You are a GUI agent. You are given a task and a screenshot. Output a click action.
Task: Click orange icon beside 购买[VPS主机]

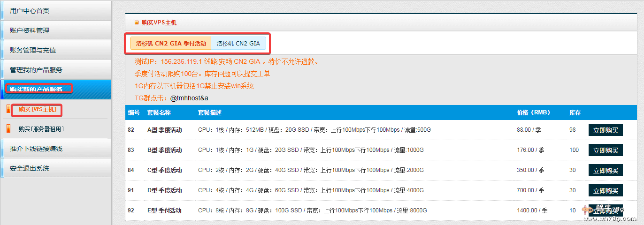8,109
